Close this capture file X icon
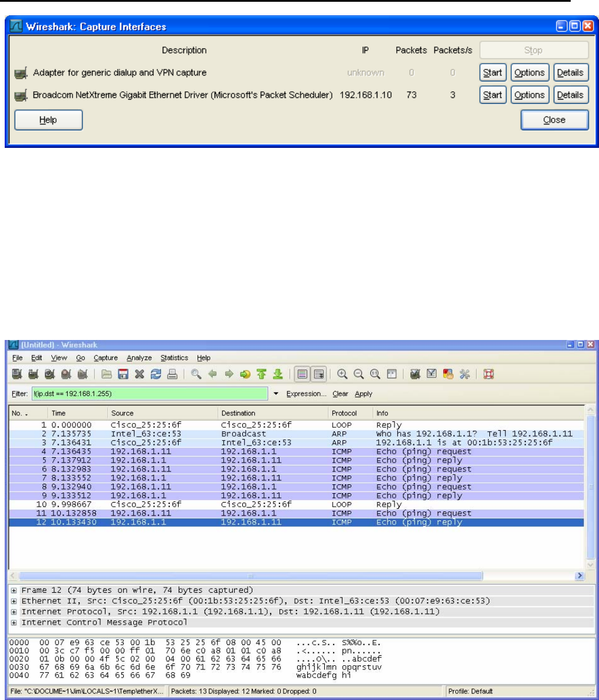Image resolution: width=599 pixels, height=700 pixels. point(139,374)
